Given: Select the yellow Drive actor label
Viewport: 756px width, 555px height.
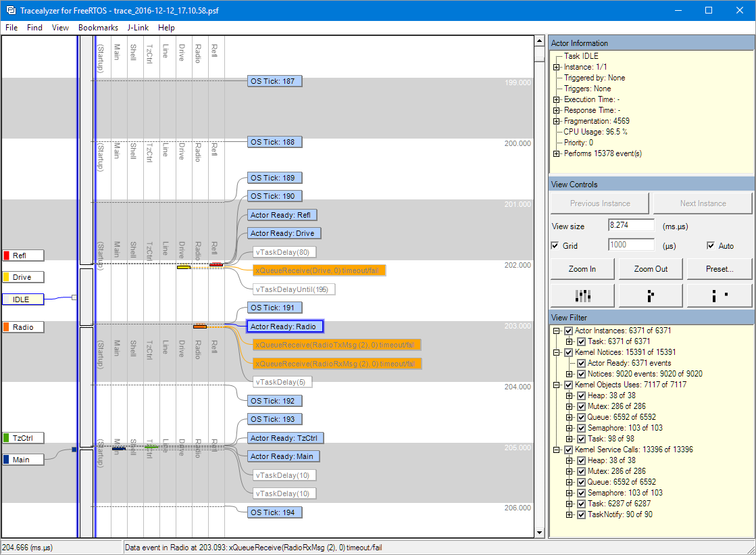Looking at the screenshot, I should point(23,277).
